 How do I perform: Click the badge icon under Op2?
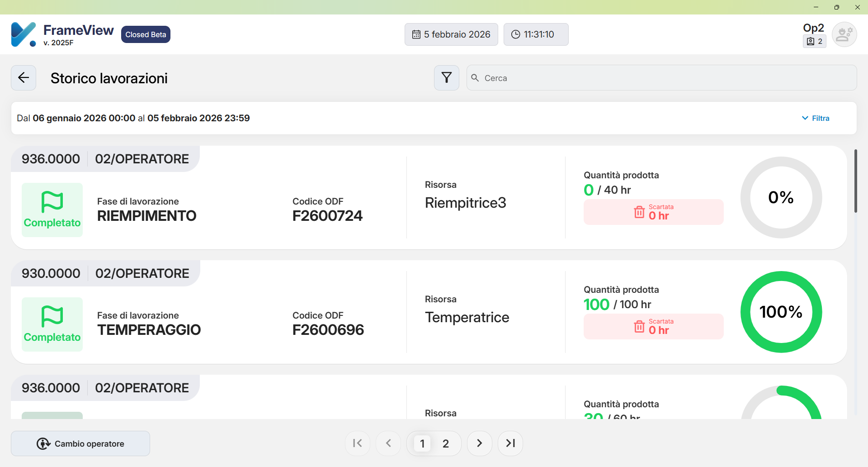[811, 42]
